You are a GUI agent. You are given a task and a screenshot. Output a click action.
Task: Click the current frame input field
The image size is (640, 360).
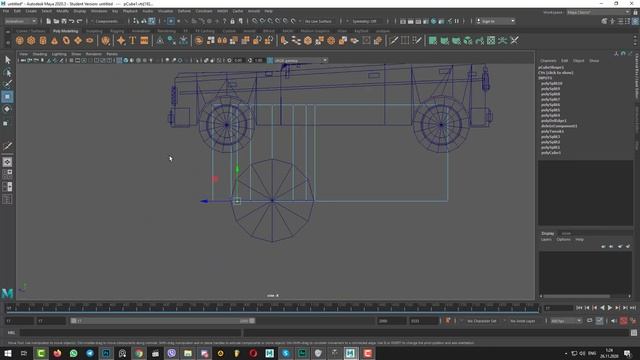pos(558,308)
